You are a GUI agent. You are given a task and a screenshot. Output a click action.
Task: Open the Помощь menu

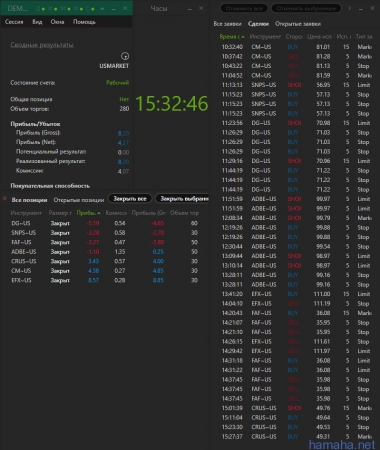pos(84,22)
